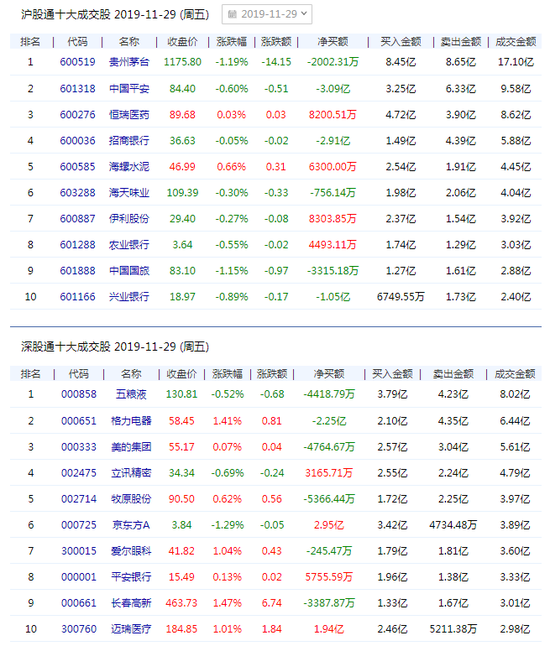Open stock code 603288 link
Image resolution: width=550 pixels, height=646 pixels.
(77, 192)
